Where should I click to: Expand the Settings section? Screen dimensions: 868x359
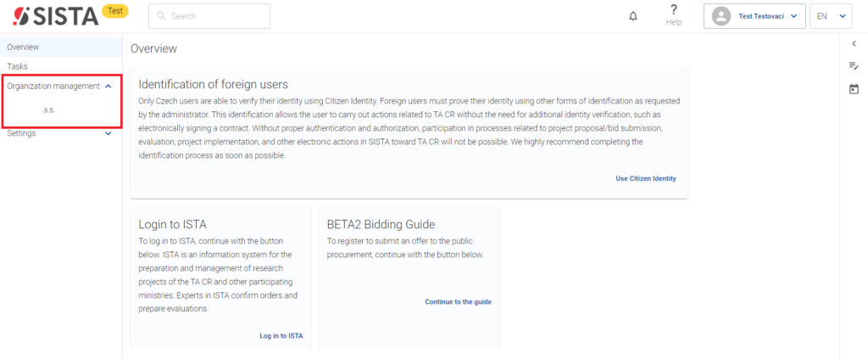(108, 133)
